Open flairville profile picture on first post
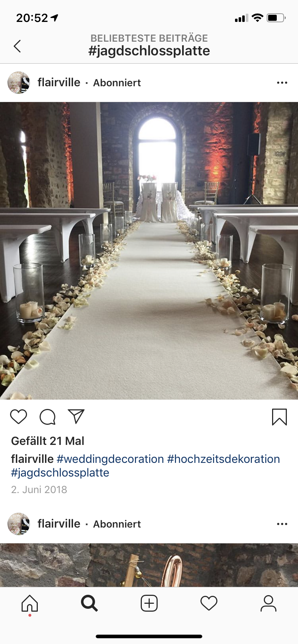The width and height of the screenshot is (298, 644). click(x=19, y=83)
